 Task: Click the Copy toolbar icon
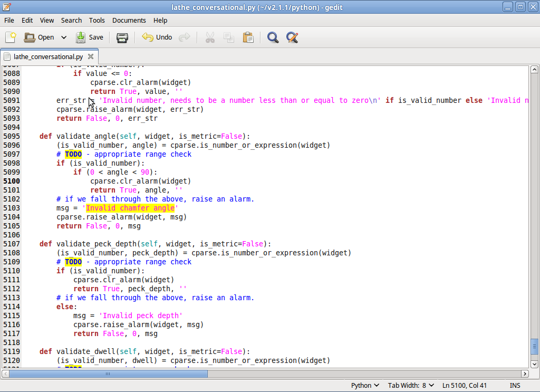click(229, 37)
